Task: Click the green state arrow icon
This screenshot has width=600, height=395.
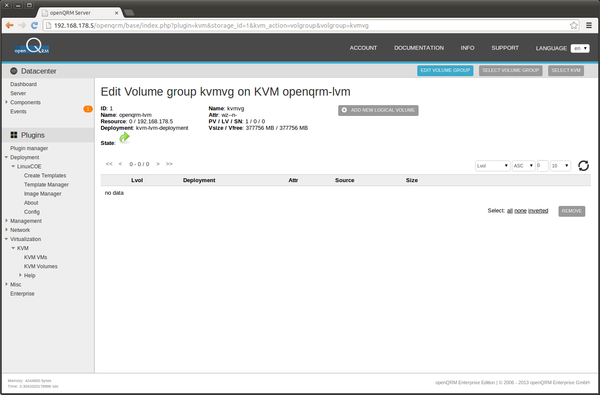Action: click(x=124, y=138)
